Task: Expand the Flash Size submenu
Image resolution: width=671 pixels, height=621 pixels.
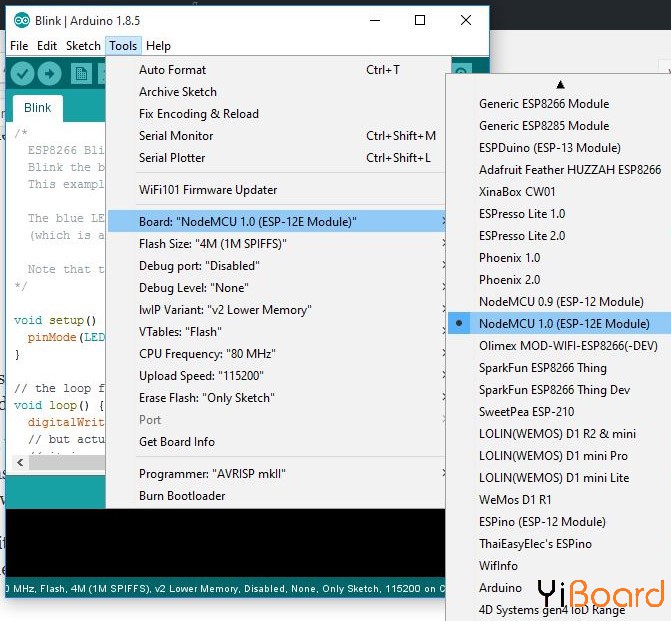Action: (276, 244)
